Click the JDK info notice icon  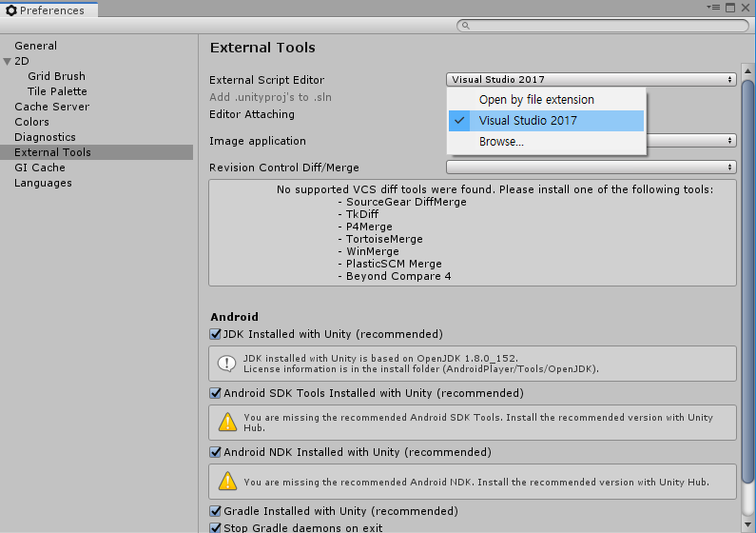pyautogui.click(x=227, y=364)
